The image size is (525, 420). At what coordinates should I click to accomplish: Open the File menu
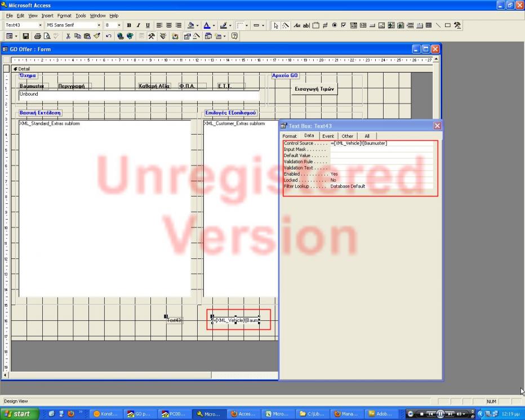[x=10, y=16]
